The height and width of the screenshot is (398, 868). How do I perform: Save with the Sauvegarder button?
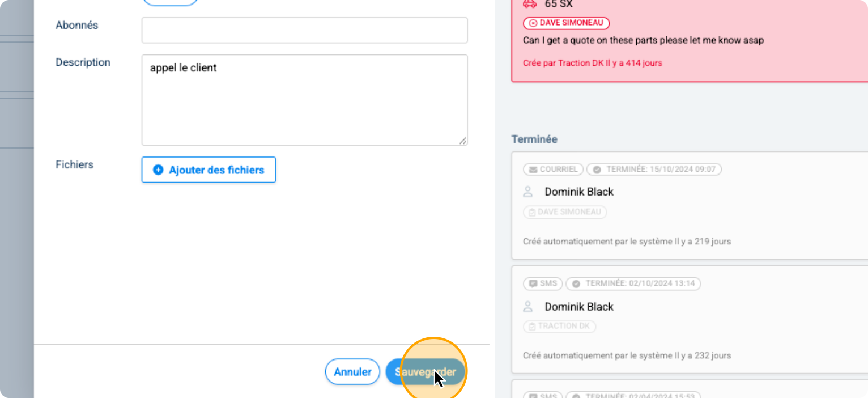click(x=426, y=372)
